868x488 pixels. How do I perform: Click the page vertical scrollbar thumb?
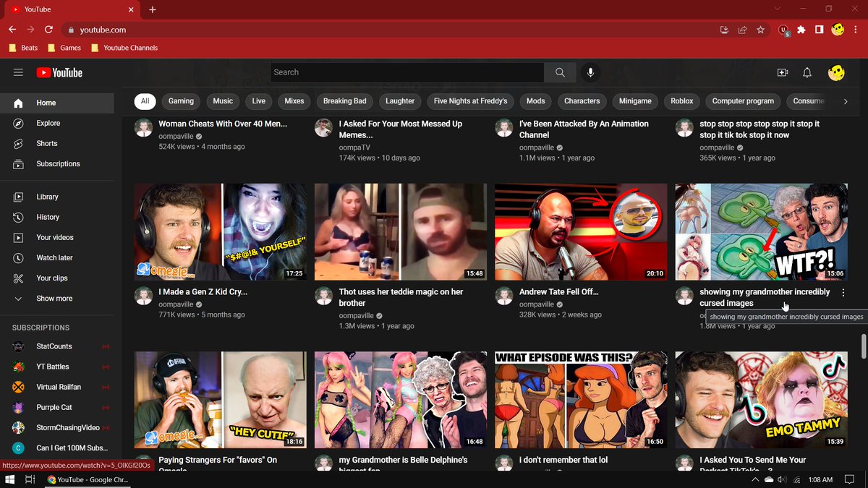point(862,346)
